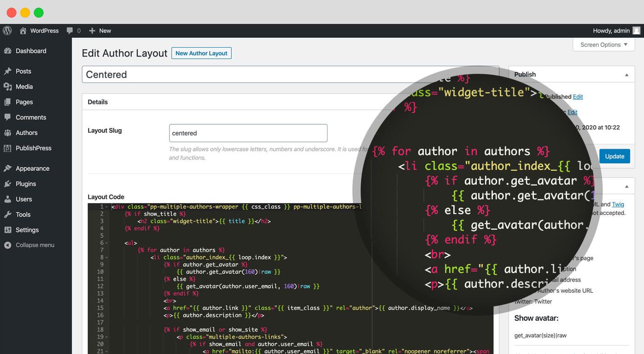Click the Media icon in sidebar
The height and width of the screenshot is (354, 644).
point(7,87)
